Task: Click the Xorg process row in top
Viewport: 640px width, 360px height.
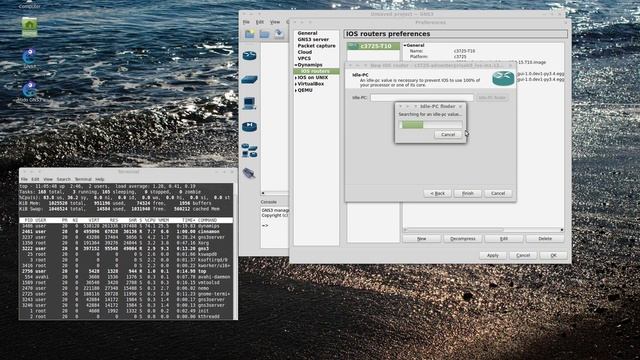Action: [x=126, y=243]
